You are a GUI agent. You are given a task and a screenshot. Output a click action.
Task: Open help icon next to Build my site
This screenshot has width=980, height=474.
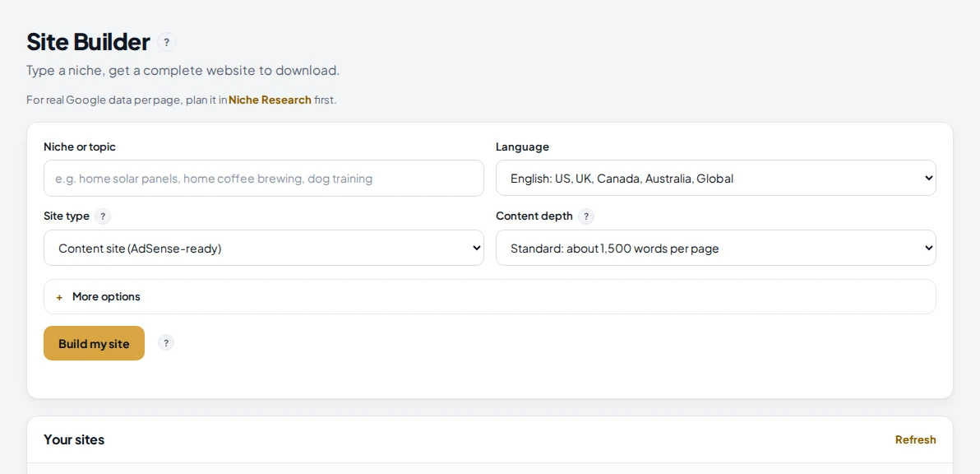coord(165,342)
